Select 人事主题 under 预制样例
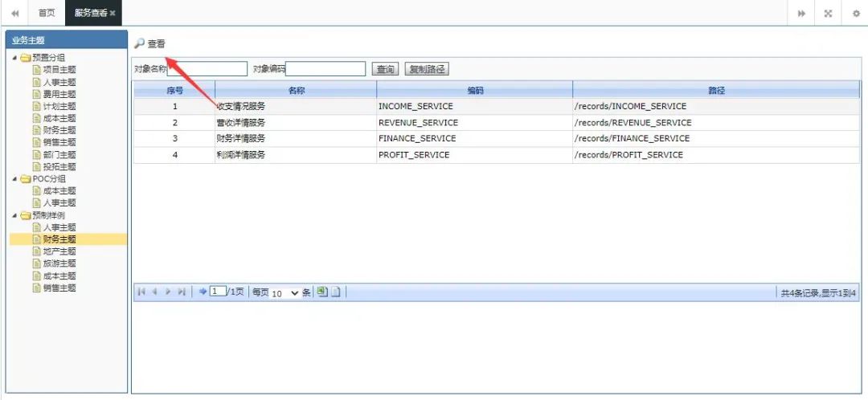Image resolution: width=868 pixels, height=400 pixels. [59, 227]
